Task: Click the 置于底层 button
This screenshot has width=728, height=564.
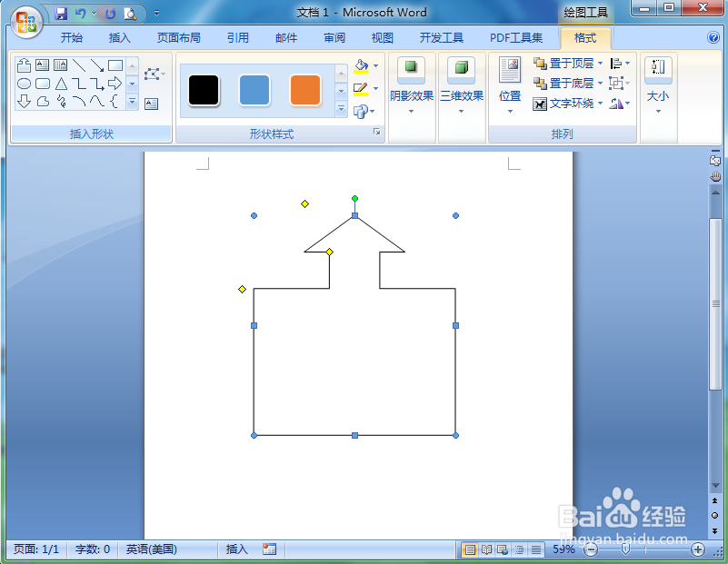Action: pos(563,84)
